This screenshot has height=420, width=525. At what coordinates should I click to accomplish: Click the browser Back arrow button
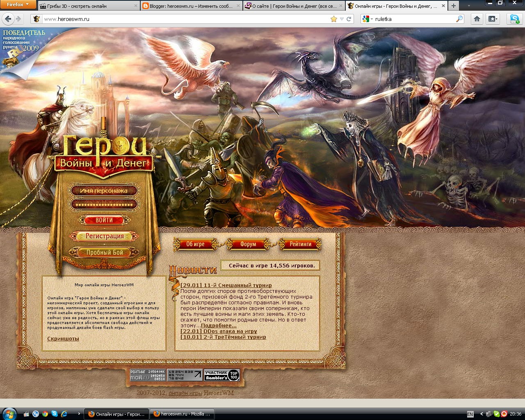[8, 19]
